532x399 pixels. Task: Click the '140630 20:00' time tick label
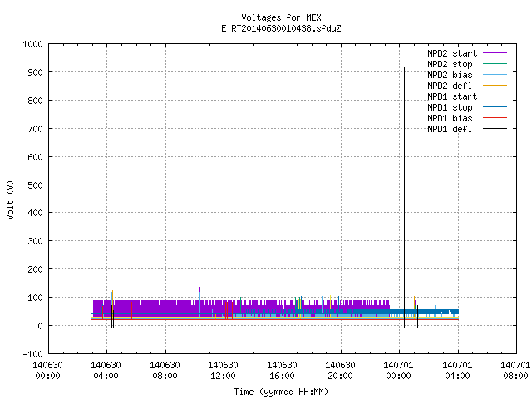click(x=340, y=371)
